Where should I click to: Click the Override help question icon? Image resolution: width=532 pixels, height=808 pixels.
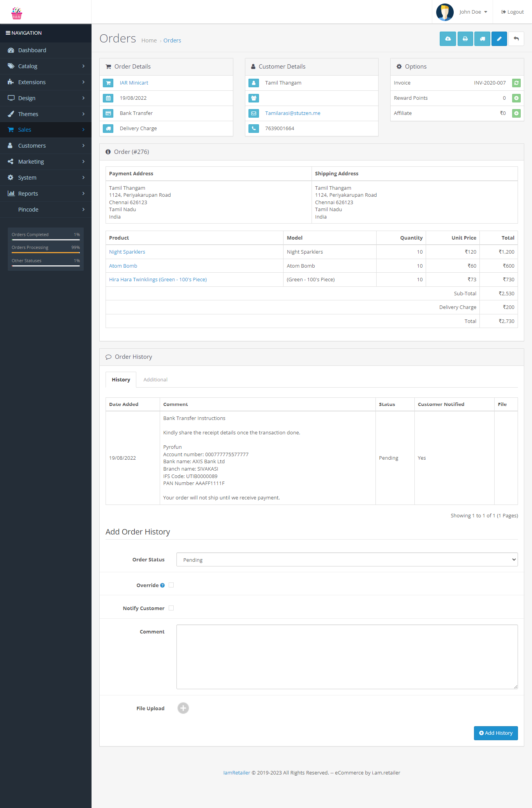[x=162, y=586]
